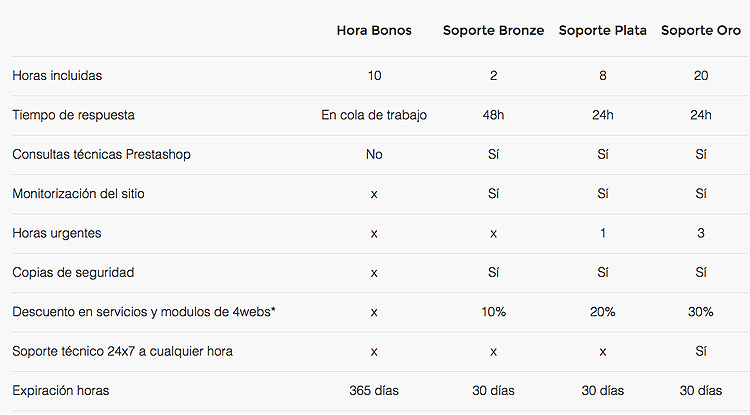Click the Consultas técnicas Prestashop label
750x415 pixels.
[101, 154]
